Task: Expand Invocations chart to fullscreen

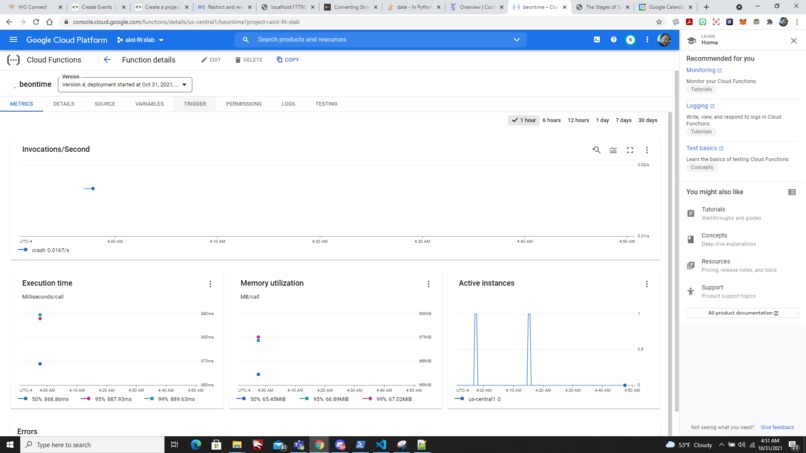Action: pyautogui.click(x=630, y=150)
